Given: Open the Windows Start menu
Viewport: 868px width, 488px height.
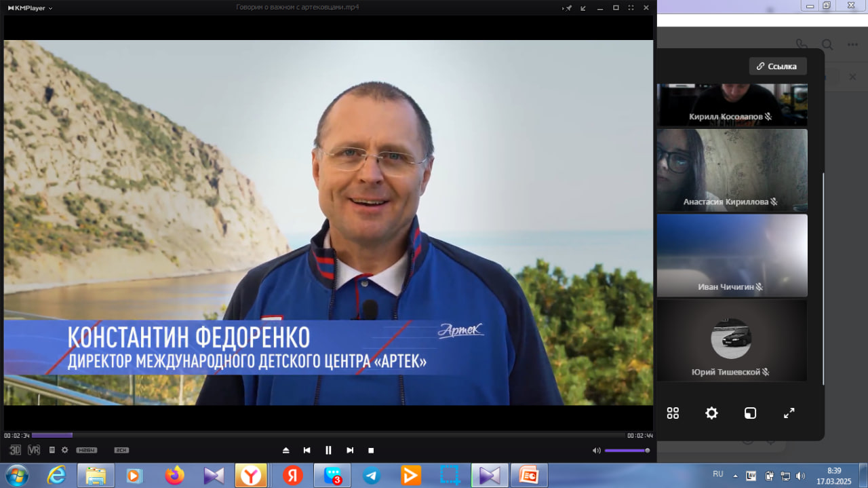Looking at the screenshot, I should pyautogui.click(x=16, y=475).
